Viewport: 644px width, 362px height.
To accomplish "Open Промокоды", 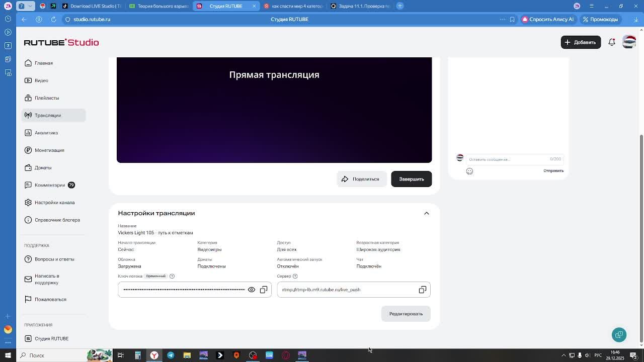I will pos(600,19).
